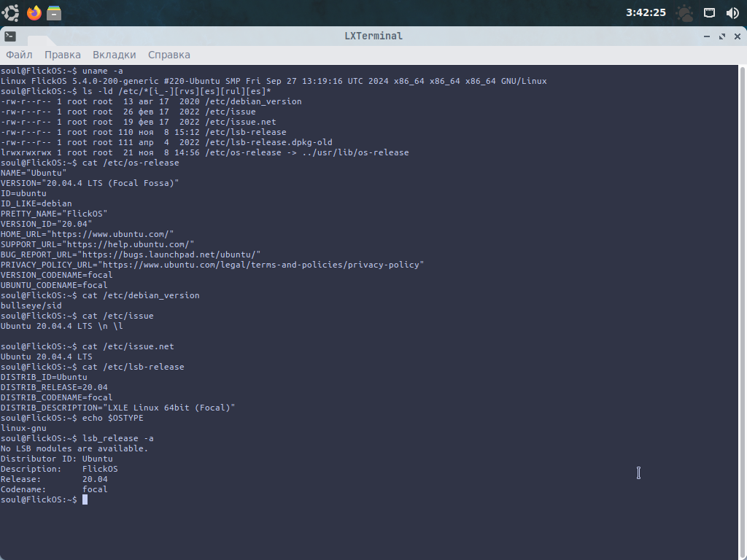Click the HOME_URL ubuntu.com line
Viewport: 747px width, 560px height.
[88, 234]
